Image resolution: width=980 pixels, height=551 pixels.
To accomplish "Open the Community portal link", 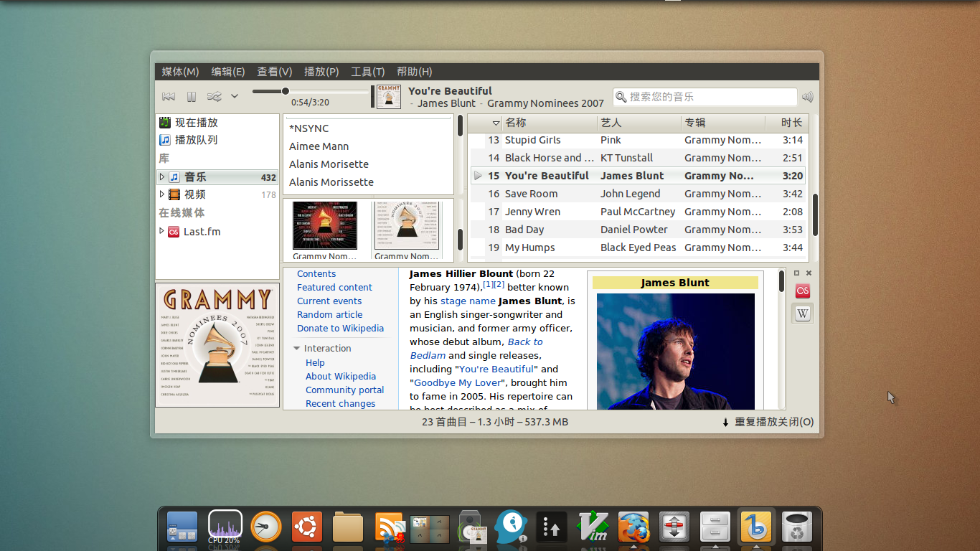I will click(344, 390).
